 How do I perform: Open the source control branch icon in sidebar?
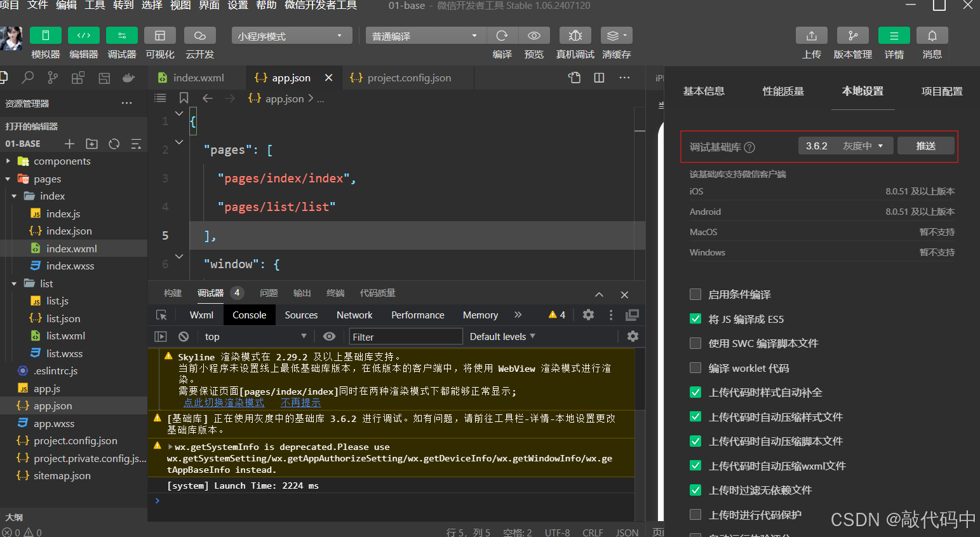coord(53,78)
